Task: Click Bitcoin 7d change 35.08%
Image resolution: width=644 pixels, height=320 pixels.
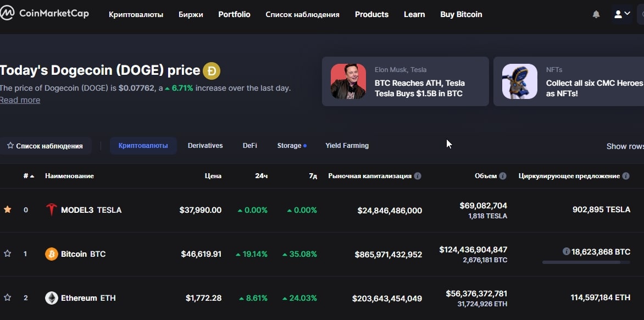Action: [299, 254]
